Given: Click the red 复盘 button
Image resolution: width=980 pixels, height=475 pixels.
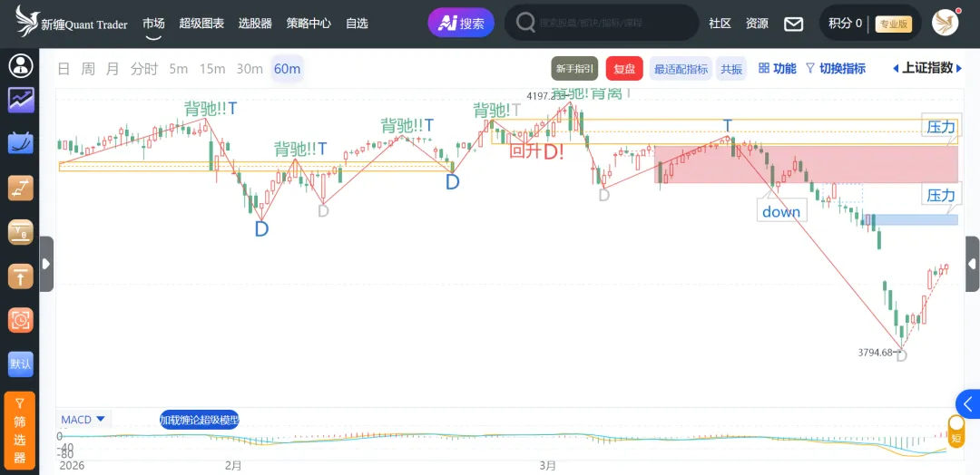Looking at the screenshot, I should tap(624, 69).
